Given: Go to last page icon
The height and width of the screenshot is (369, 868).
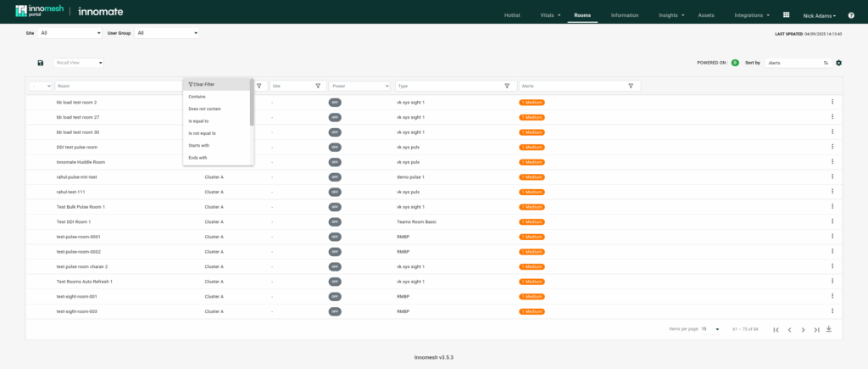Looking at the screenshot, I should [816, 330].
